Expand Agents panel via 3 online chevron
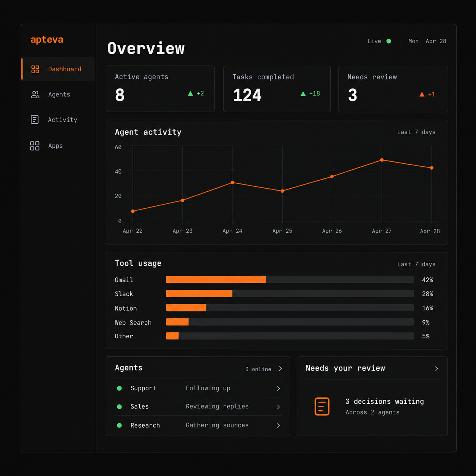The height and width of the screenshot is (476, 476). coord(281,369)
